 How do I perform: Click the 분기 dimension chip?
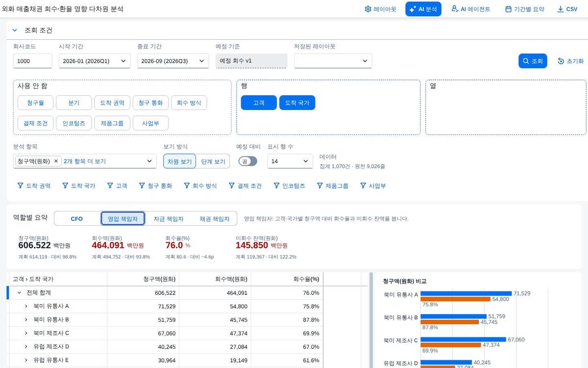click(x=73, y=103)
